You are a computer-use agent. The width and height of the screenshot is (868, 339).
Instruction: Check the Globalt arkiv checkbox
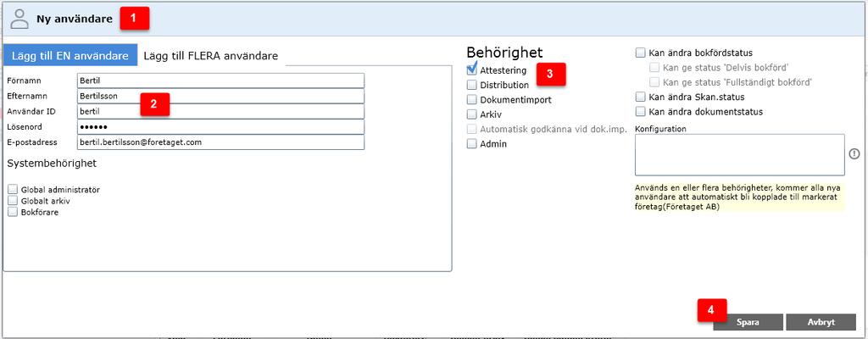point(13,201)
